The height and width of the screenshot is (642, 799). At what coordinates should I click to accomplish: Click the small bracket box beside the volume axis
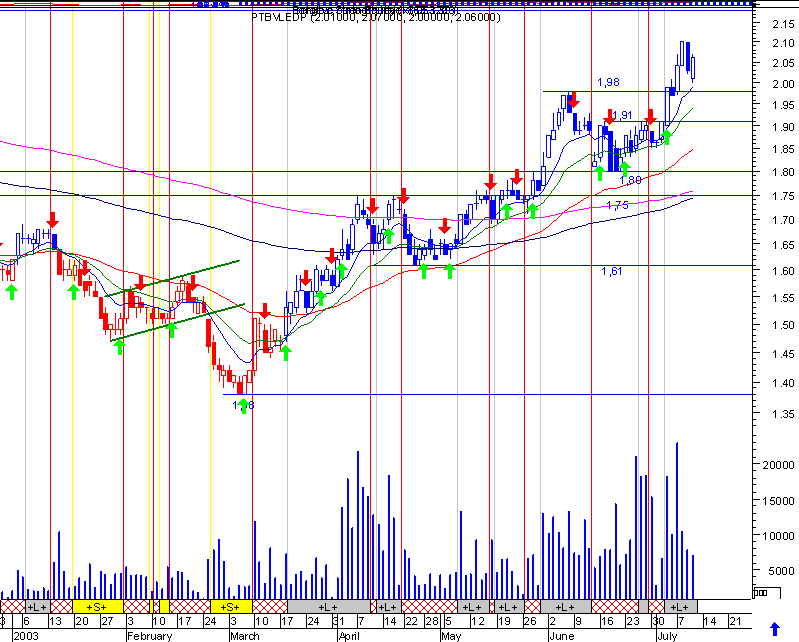pos(766,593)
